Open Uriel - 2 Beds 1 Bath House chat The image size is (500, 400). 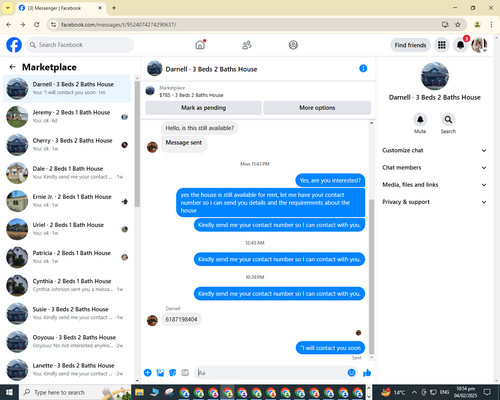pyautogui.click(x=67, y=229)
